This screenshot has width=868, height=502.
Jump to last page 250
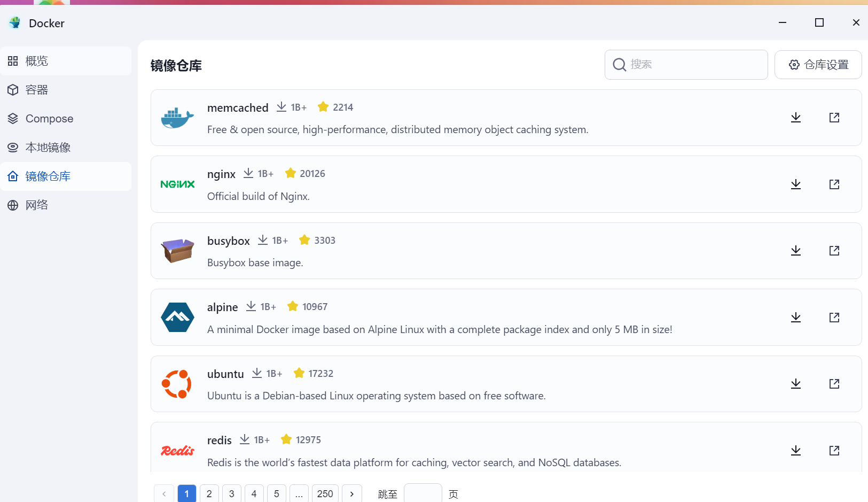point(325,493)
